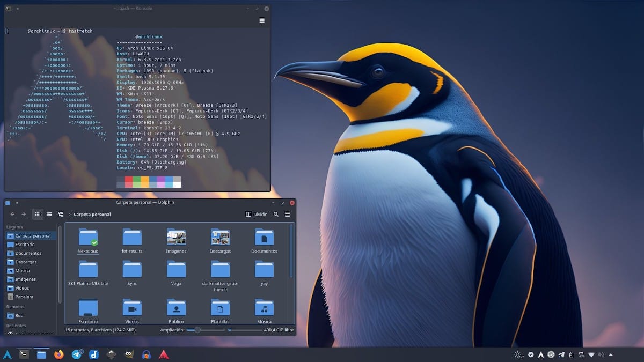
Task: Click the free disk space bar in Dolphin
Action: 245,330
